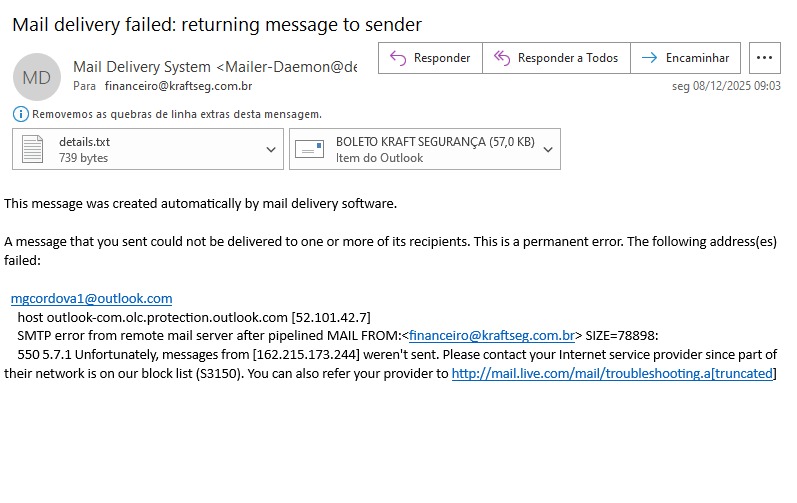This screenshot has width=797, height=503.
Task: Click the Responder reply arrow icon
Action: coord(397,58)
